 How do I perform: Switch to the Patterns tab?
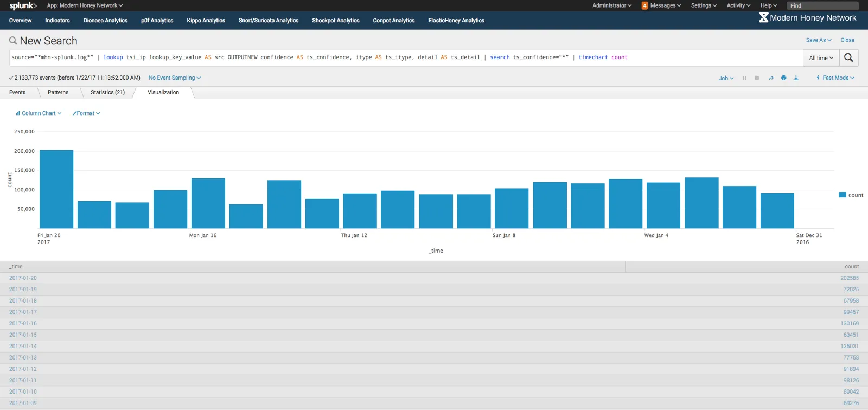[58, 93]
